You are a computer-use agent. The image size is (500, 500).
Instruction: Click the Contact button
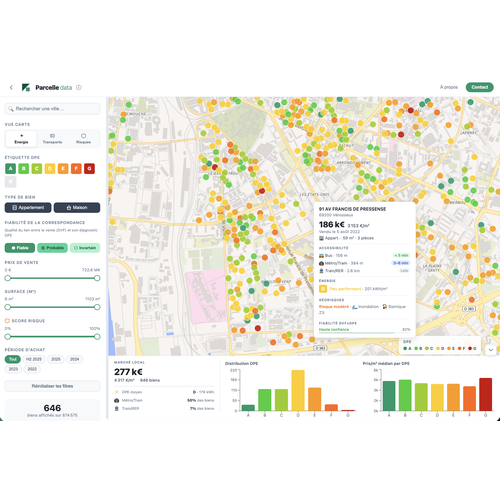(480, 87)
